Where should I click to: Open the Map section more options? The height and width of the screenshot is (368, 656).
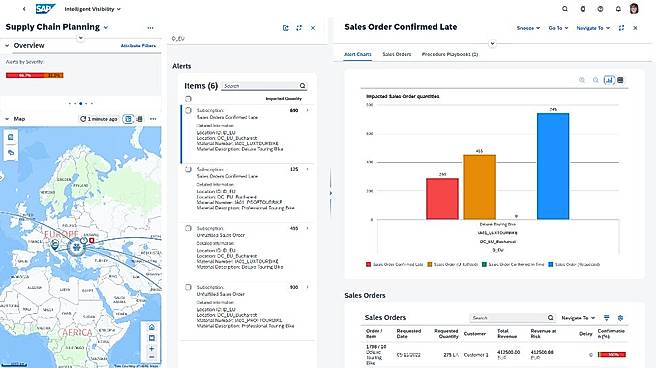153,119
